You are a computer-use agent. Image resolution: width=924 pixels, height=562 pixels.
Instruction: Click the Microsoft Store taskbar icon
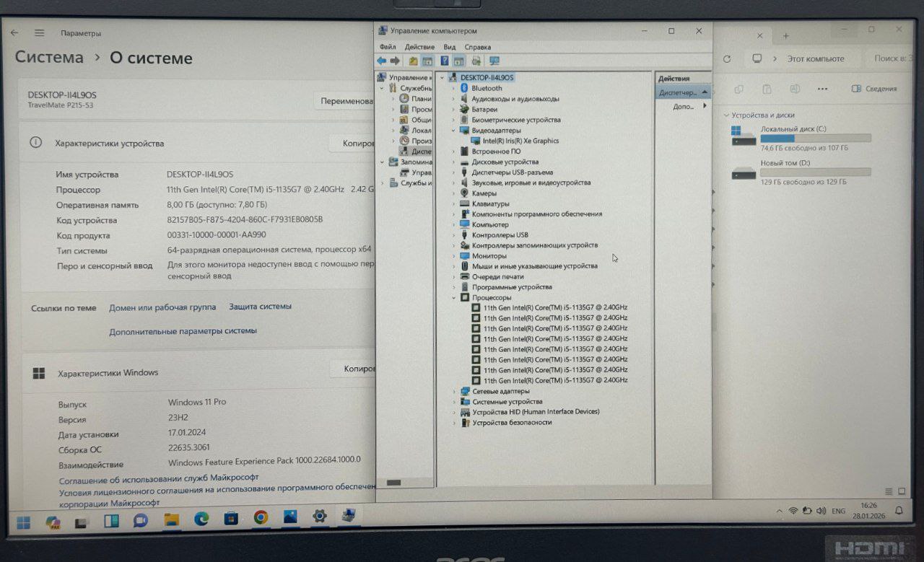point(231,517)
